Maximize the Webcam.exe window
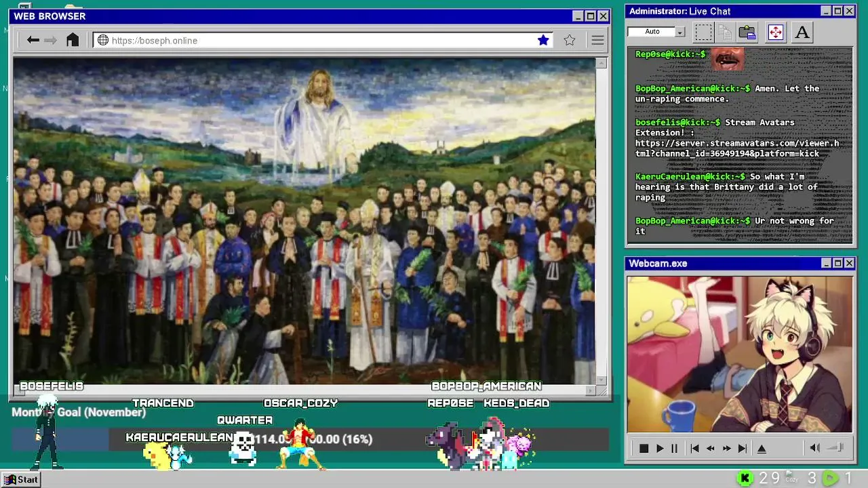This screenshot has height=488, width=868. click(x=837, y=263)
